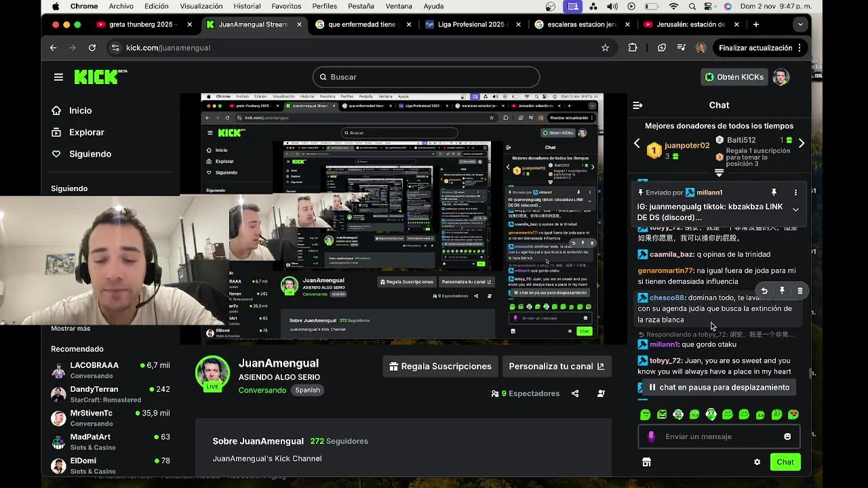The width and height of the screenshot is (868, 488).
Task: Open chat settings gear
Action: tap(757, 462)
